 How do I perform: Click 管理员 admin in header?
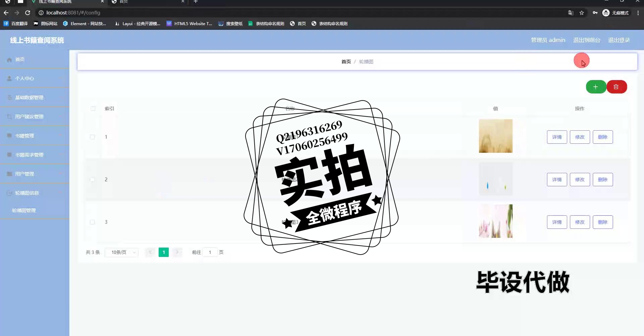click(x=548, y=40)
